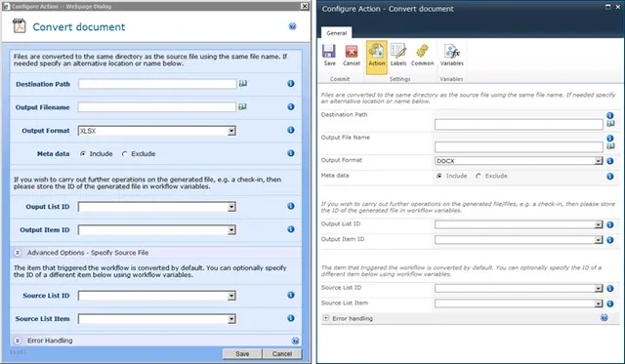625x364 pixels.
Task: Click the Save button at bottom
Action: pos(242,353)
